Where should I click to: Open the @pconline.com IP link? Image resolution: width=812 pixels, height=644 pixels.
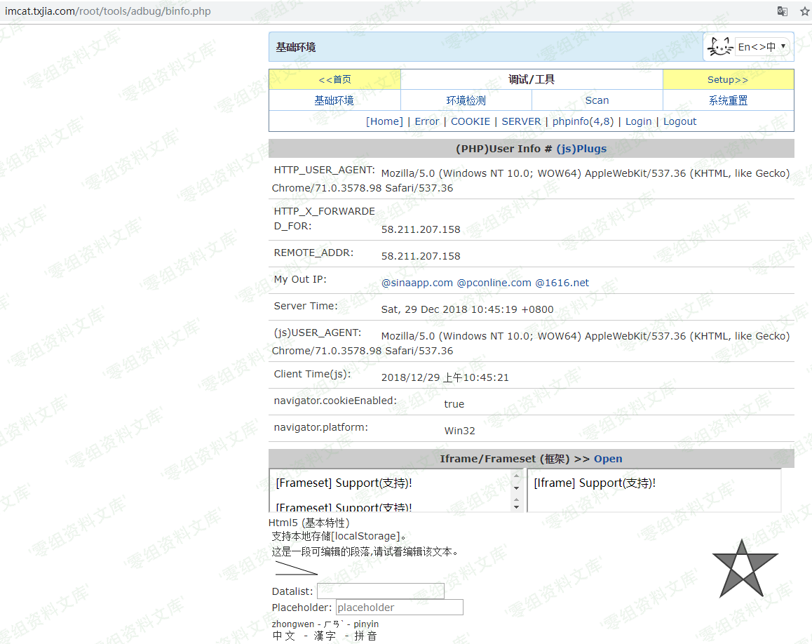point(494,283)
